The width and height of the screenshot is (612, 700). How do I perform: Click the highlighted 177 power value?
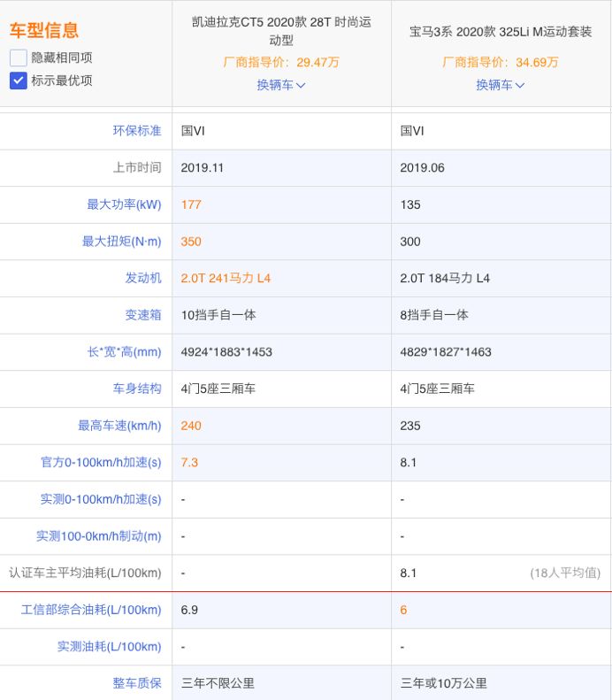point(191,204)
